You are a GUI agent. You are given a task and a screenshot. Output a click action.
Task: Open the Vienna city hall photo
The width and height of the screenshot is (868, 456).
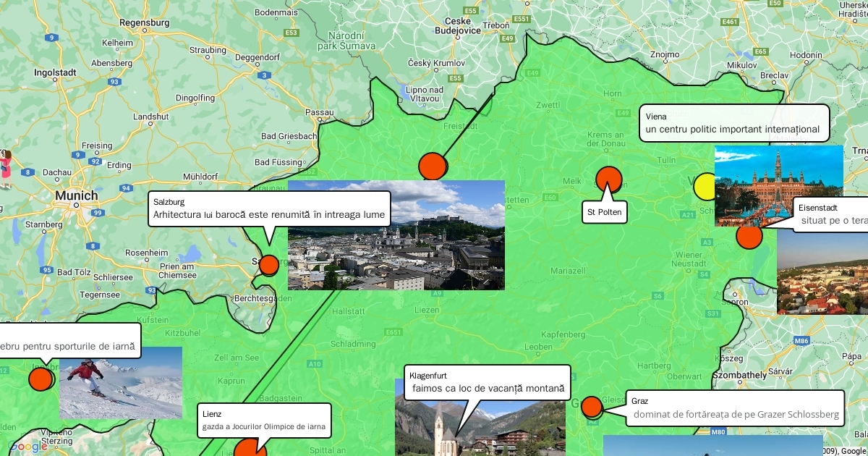click(779, 186)
